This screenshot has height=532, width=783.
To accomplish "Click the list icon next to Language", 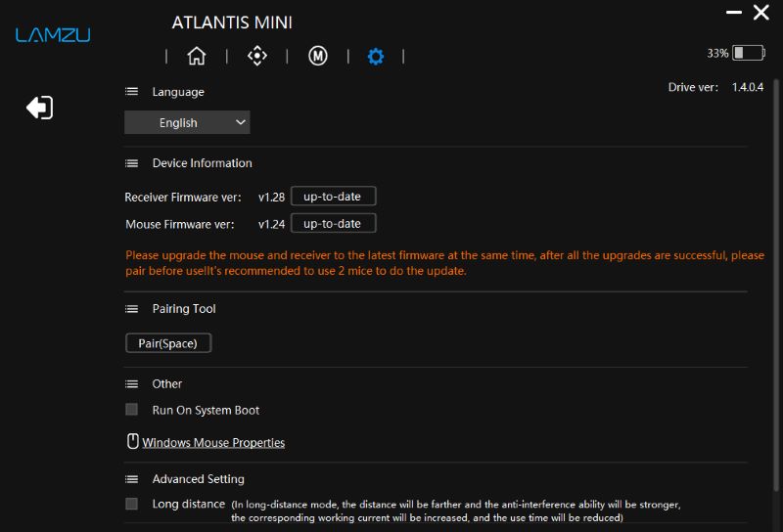I will 132,91.
